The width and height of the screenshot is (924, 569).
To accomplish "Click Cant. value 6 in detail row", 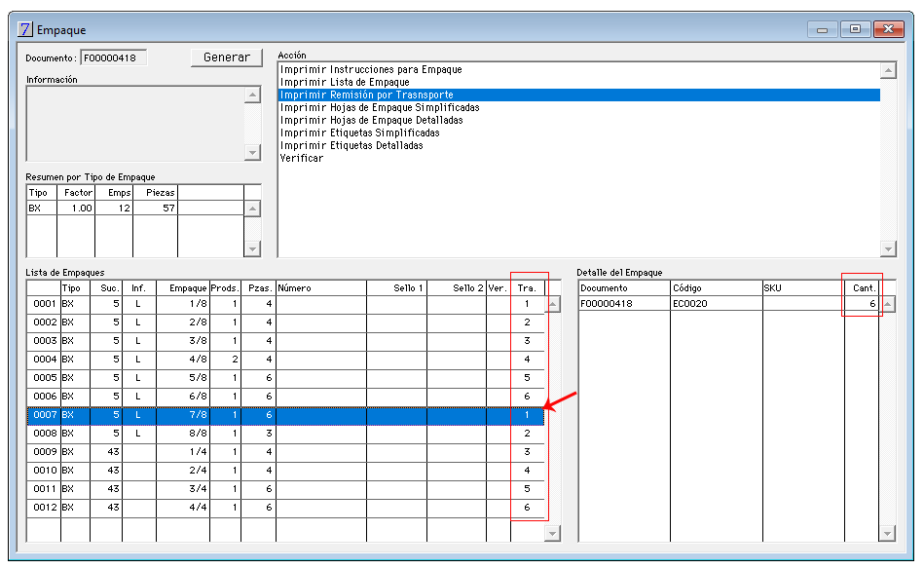I will pyautogui.click(x=862, y=304).
